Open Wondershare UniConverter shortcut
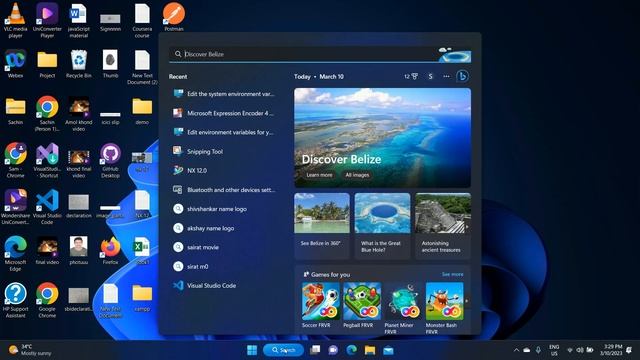Viewport: 640px width, 360px height. [16, 207]
